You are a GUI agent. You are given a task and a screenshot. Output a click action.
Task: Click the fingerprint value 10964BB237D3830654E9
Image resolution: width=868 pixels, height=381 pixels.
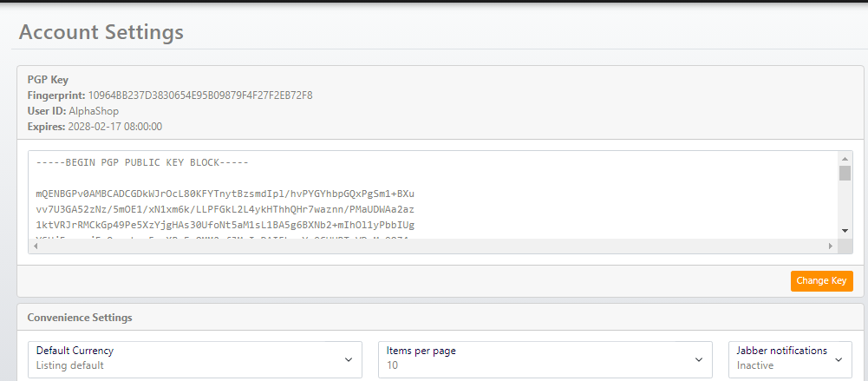click(x=200, y=95)
